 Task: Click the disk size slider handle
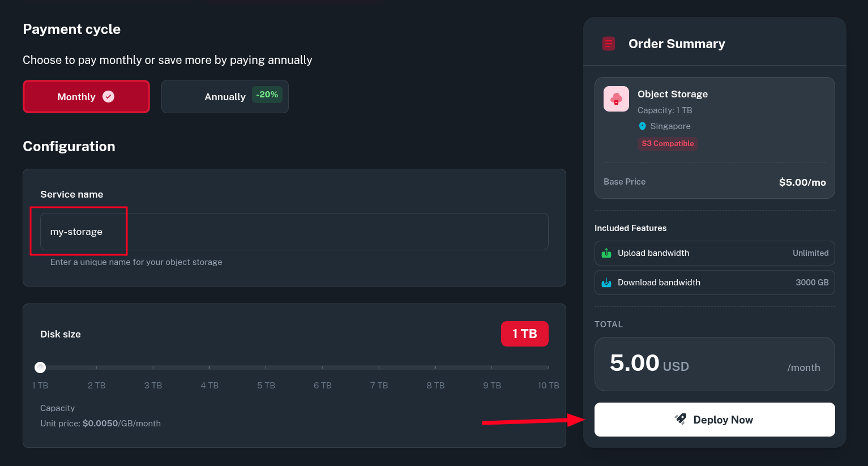click(x=40, y=367)
